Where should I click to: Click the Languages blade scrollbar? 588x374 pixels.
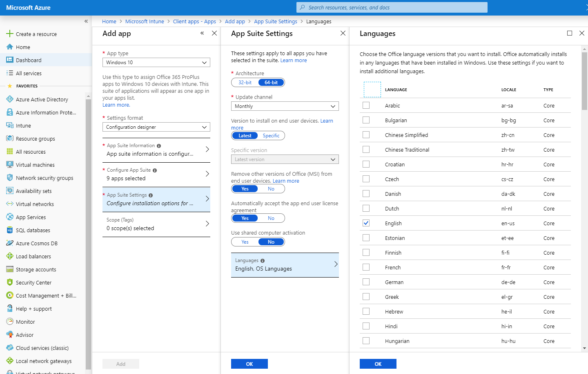(584, 81)
